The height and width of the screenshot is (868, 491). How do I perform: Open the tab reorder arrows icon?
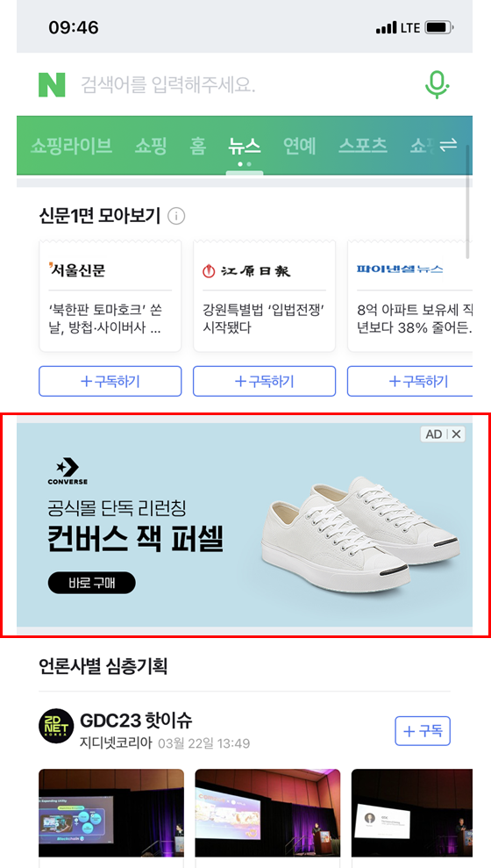(x=448, y=146)
